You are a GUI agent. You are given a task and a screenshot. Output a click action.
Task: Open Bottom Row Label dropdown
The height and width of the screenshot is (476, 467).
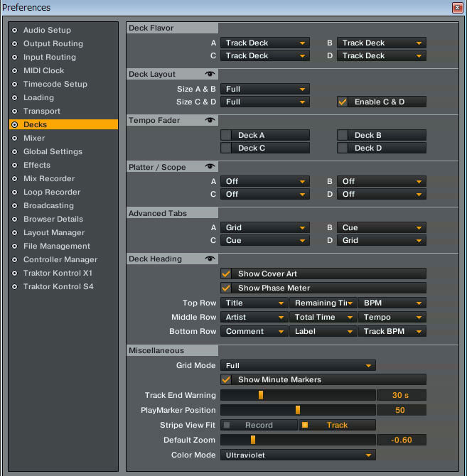(x=323, y=331)
